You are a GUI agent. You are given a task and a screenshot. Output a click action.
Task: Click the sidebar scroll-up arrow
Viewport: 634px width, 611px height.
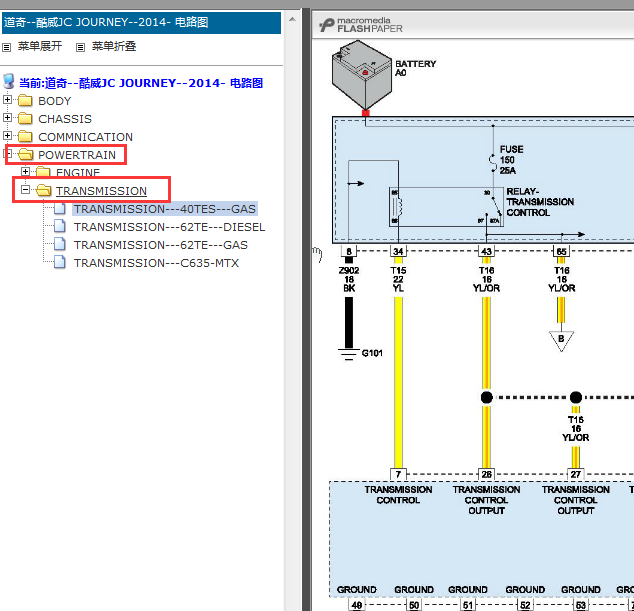292,19
